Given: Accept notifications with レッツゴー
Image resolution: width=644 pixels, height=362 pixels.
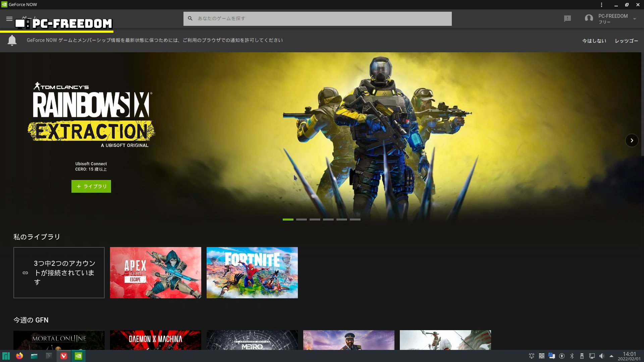Looking at the screenshot, I should pyautogui.click(x=626, y=41).
